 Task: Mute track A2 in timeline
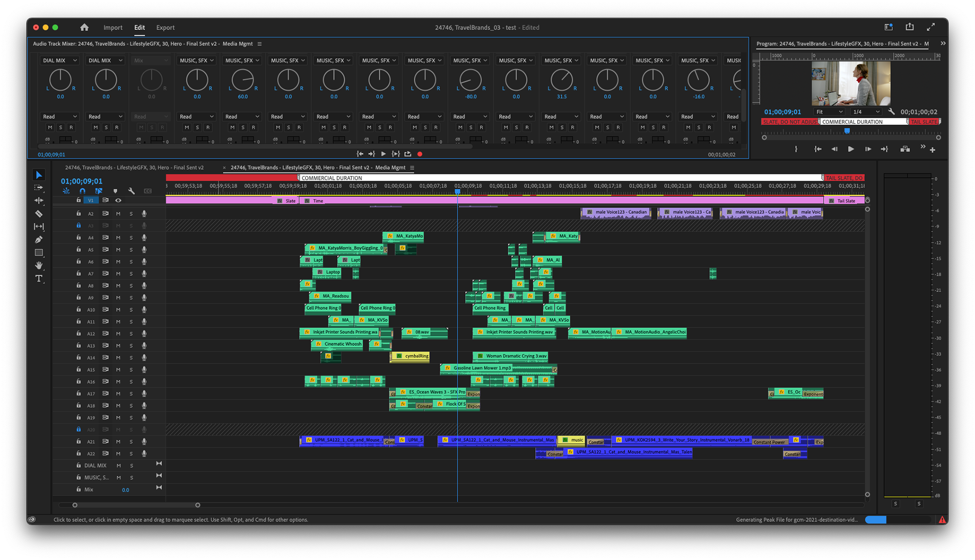click(x=118, y=214)
